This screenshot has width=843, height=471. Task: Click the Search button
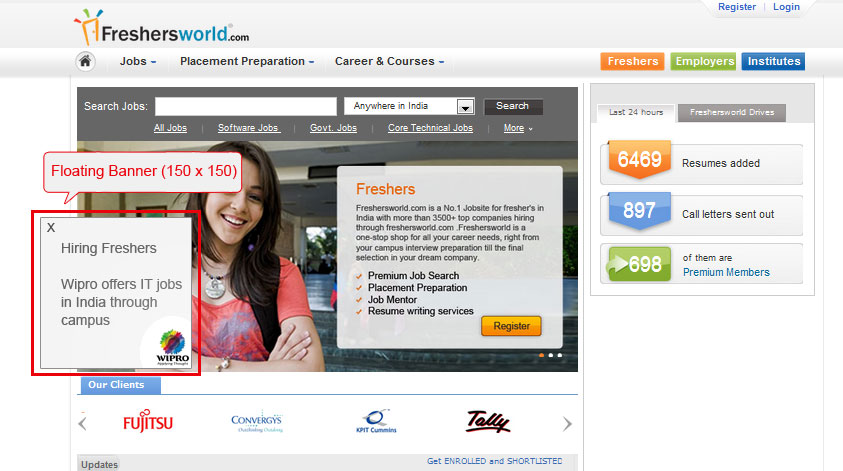513,106
